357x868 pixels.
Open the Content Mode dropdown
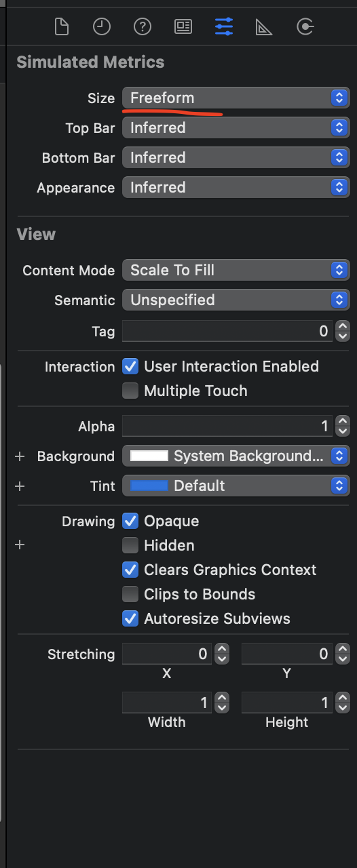(236, 270)
